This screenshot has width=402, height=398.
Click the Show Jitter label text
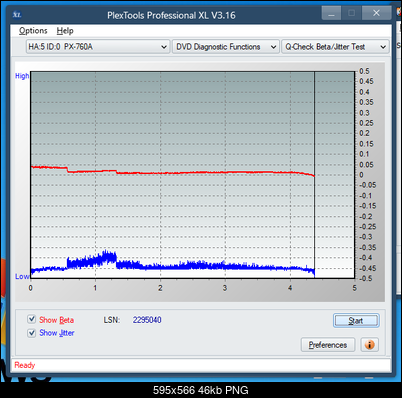pyautogui.click(x=57, y=333)
